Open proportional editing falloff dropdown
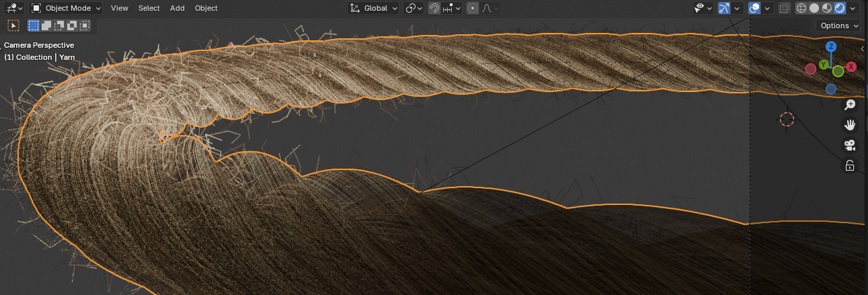Viewport: 868px width, 295px height. (489, 8)
